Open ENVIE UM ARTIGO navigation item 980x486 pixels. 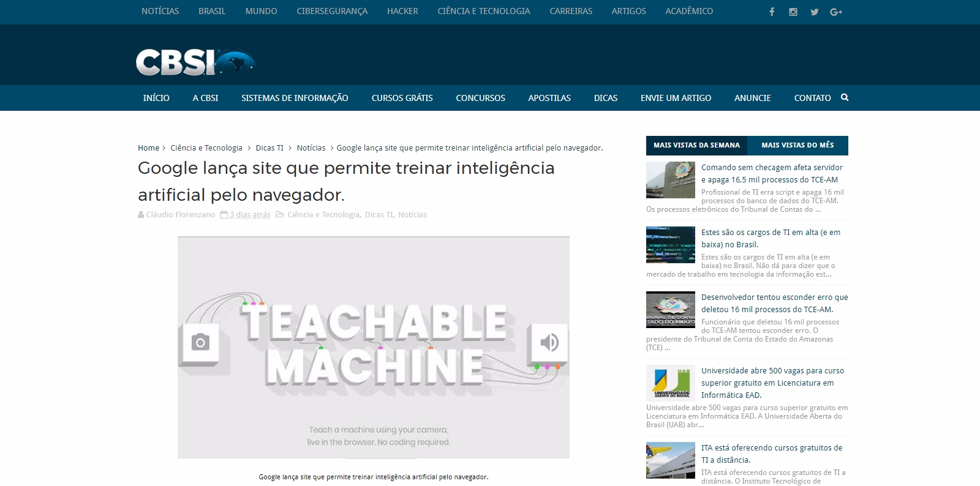[x=676, y=98]
